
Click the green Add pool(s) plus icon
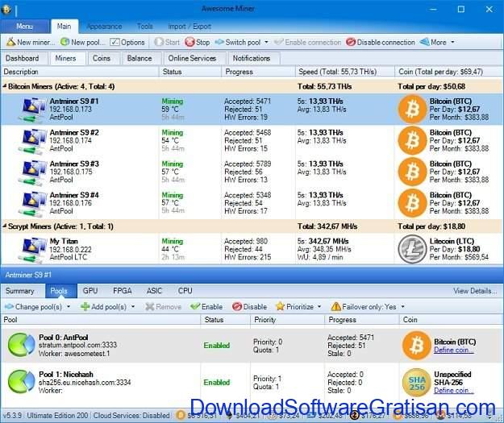click(85, 307)
